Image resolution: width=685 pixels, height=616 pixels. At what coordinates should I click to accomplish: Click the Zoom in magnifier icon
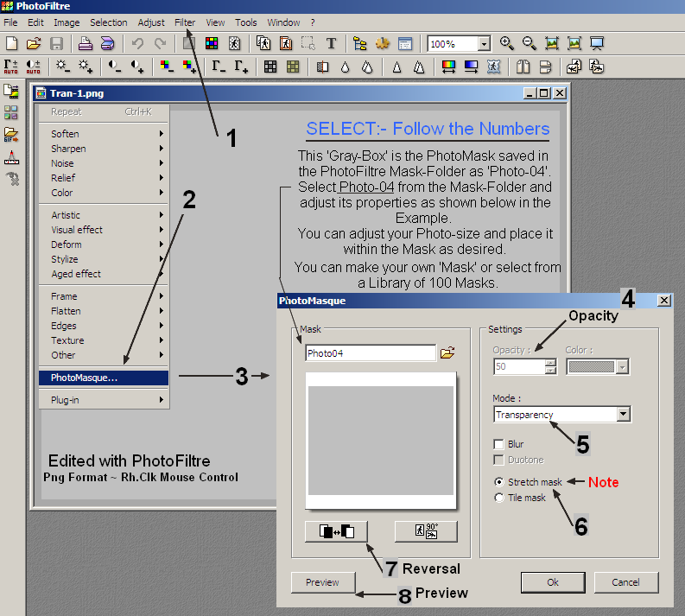[x=507, y=43]
